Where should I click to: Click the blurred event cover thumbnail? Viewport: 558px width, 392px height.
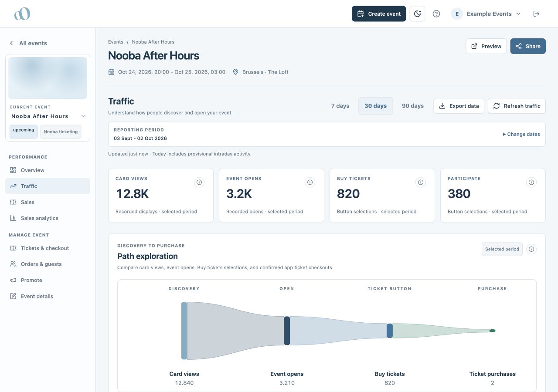pos(48,78)
